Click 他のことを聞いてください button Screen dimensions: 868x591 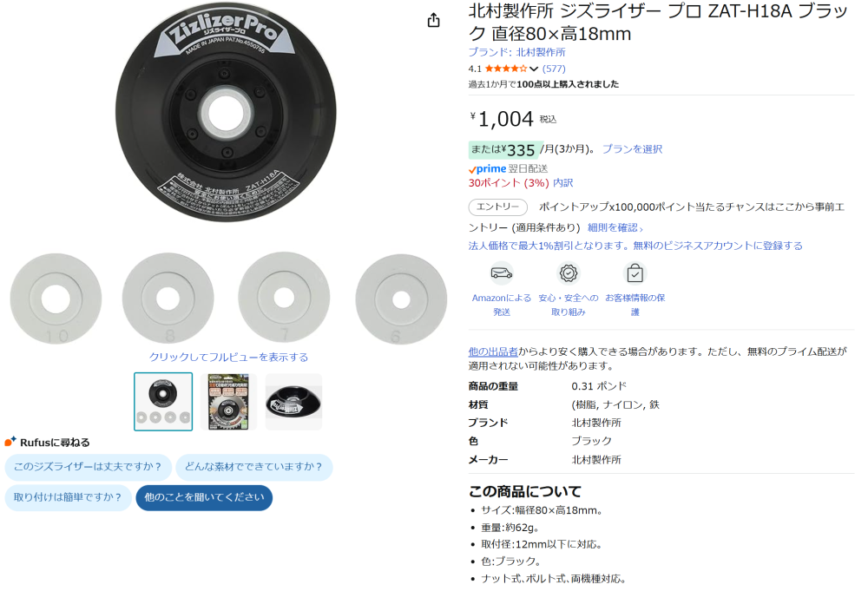click(204, 497)
